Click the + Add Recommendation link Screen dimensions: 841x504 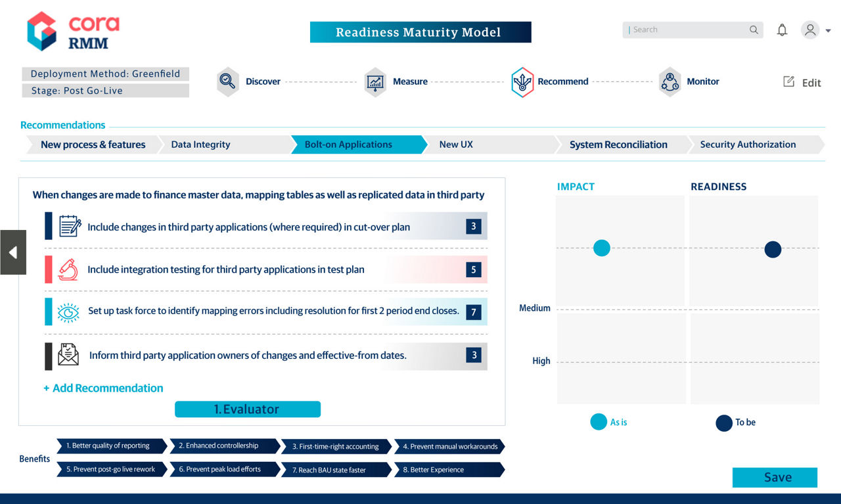coord(103,388)
